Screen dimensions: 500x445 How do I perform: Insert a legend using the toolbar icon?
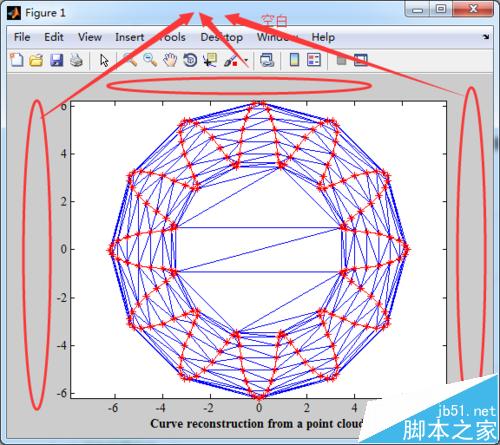314,60
